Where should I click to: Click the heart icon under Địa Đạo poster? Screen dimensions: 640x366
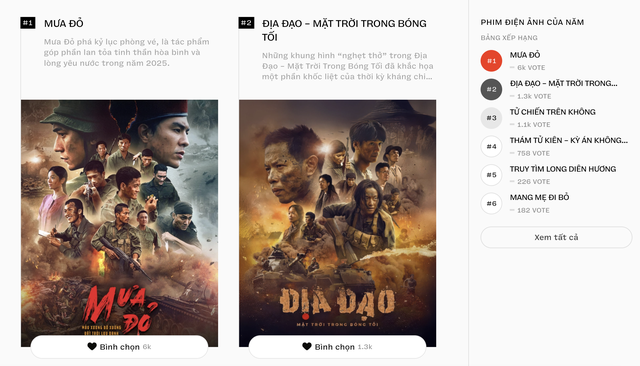click(x=307, y=346)
